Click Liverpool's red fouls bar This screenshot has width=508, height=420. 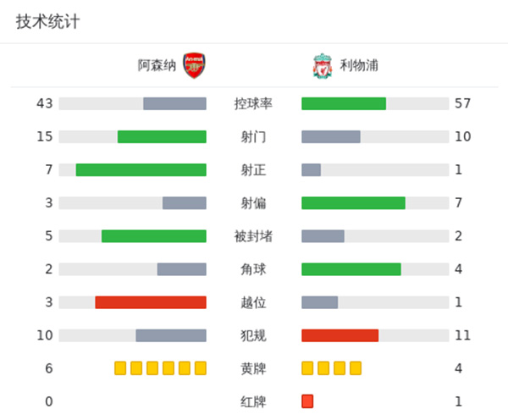point(340,334)
